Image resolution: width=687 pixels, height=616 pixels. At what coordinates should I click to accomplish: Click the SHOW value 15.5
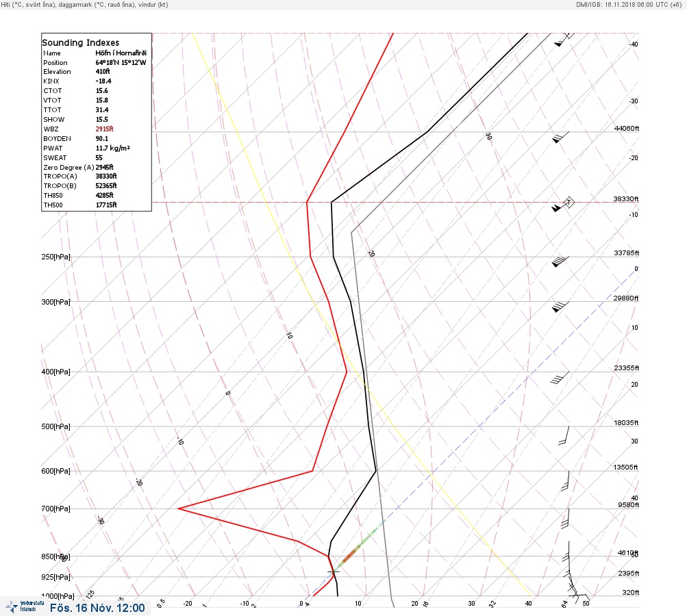pyautogui.click(x=101, y=120)
